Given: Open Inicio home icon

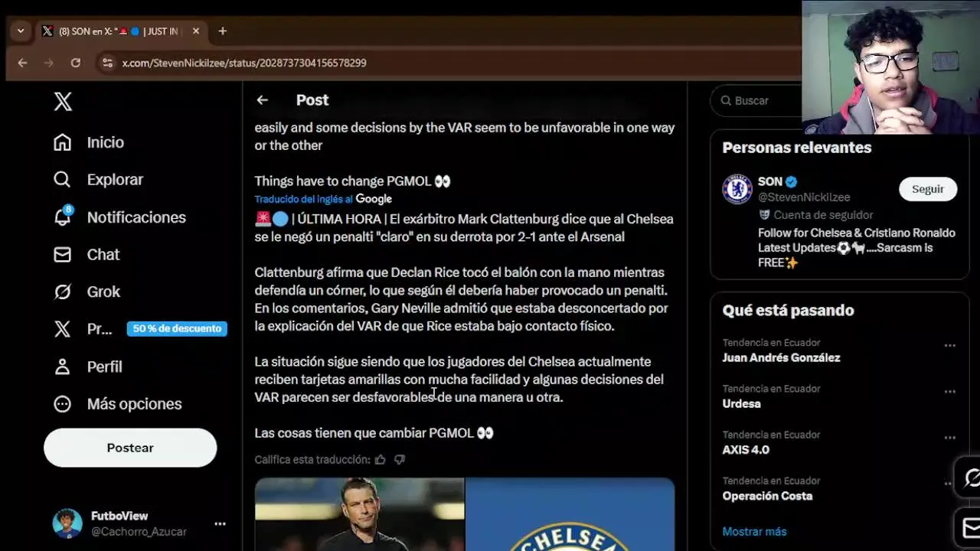Looking at the screenshot, I should pyautogui.click(x=62, y=142).
